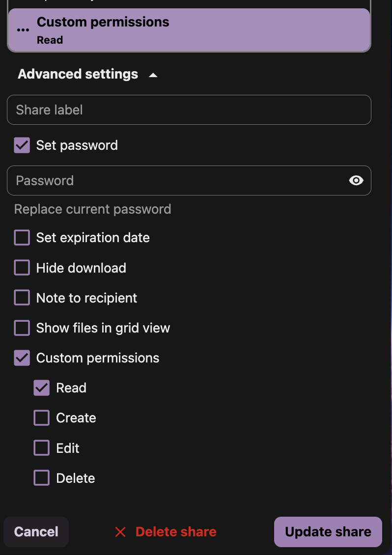
Task: Enable Hide download checkbox
Action: pos(22,268)
